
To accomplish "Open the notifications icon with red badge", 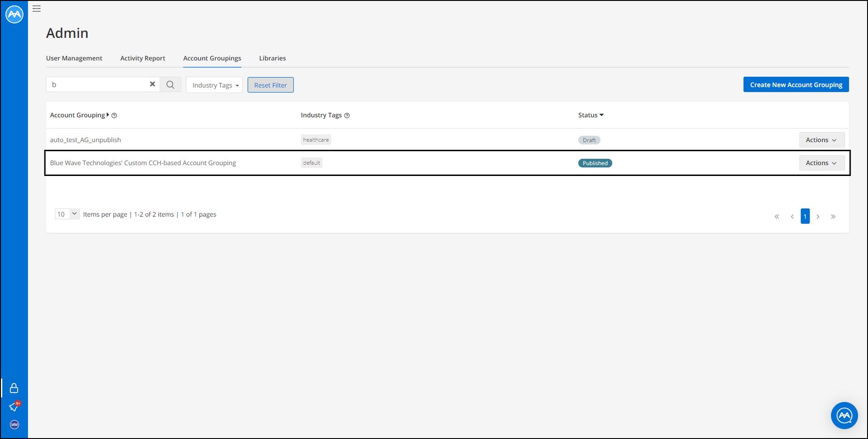I will [x=15, y=406].
